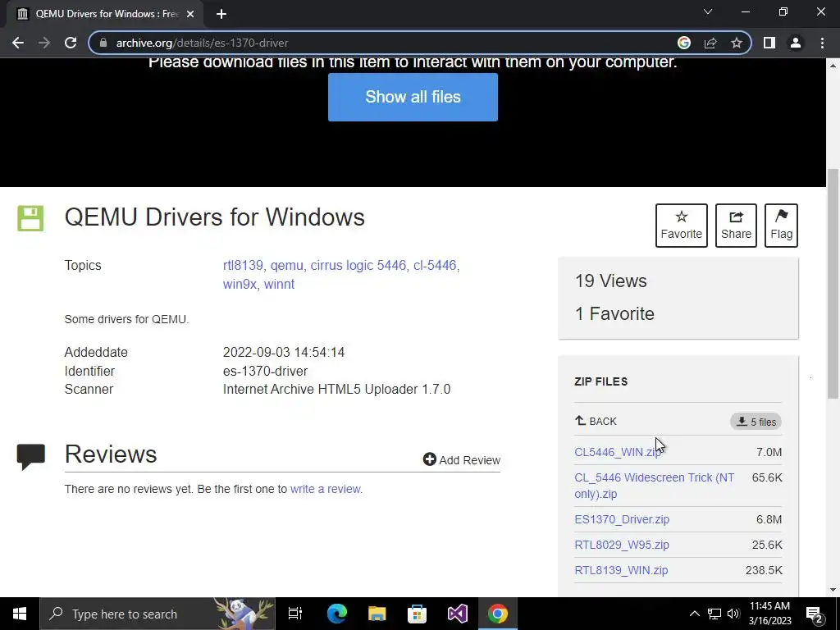Screen dimensions: 840x630
Task: Open the Chrome side panel
Action: [x=769, y=43]
